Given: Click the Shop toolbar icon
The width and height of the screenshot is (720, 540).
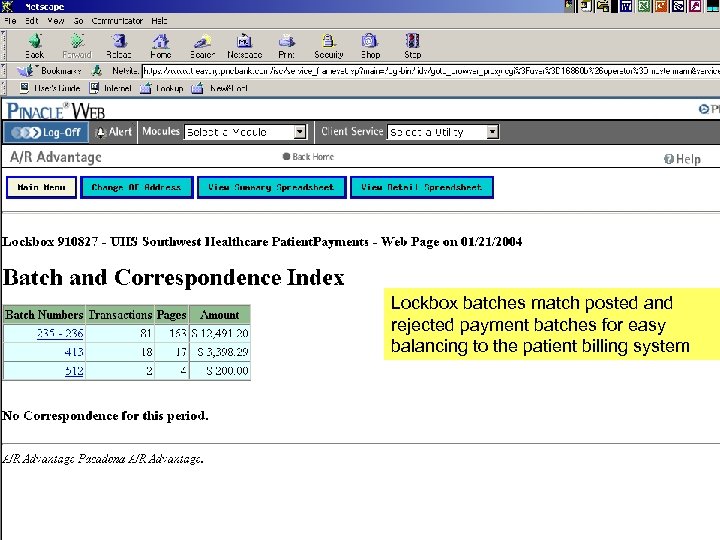Looking at the screenshot, I should click(370, 46).
